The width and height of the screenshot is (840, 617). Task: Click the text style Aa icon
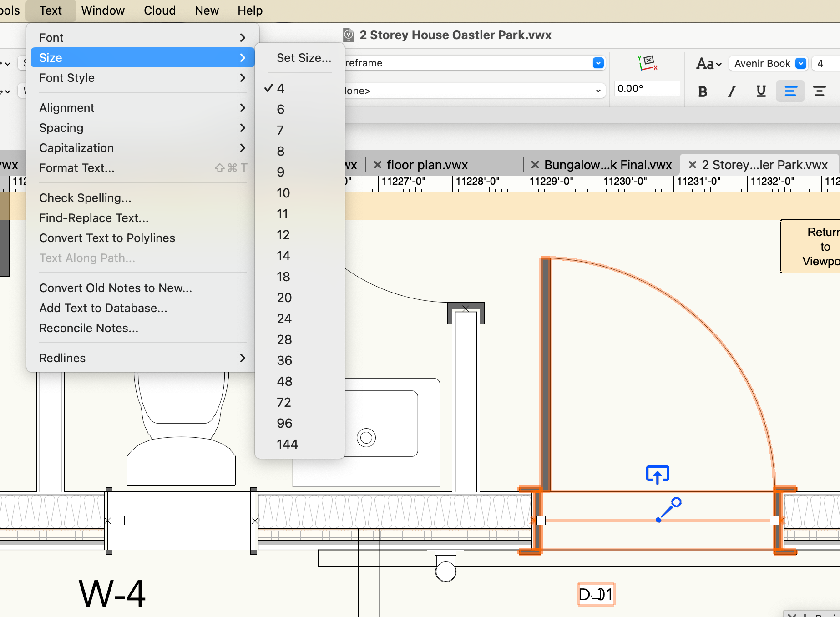point(708,64)
